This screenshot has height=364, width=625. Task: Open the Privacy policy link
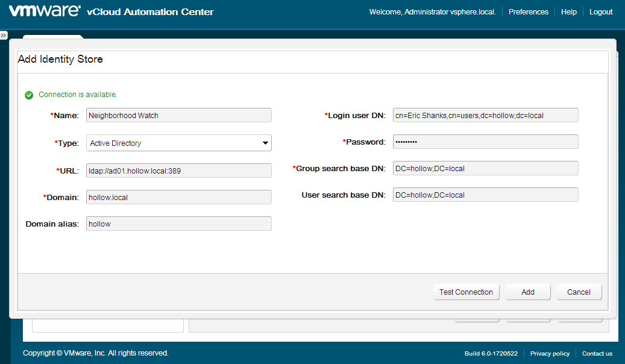[550, 354]
